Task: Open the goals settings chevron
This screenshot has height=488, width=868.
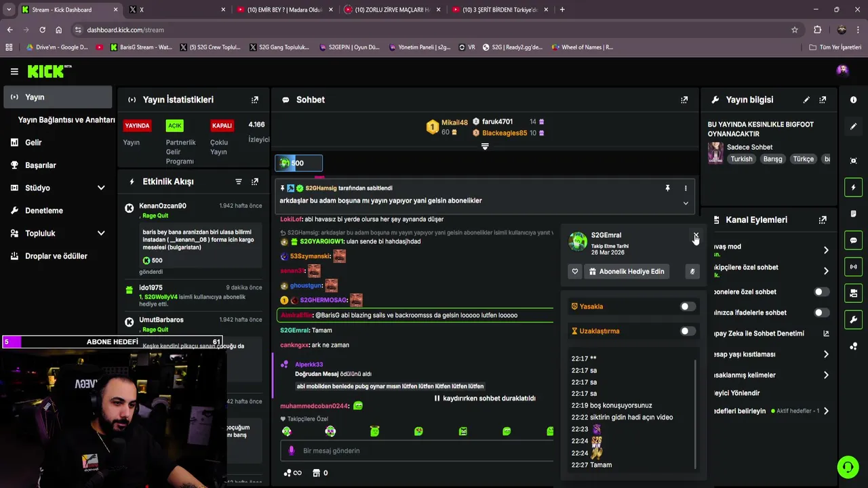Action: [826, 411]
